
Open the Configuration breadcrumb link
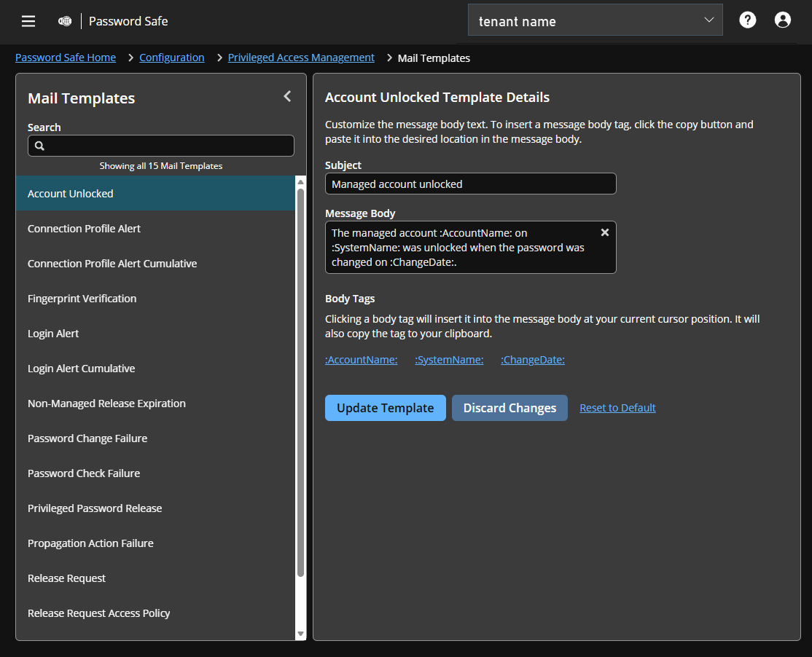171,57
